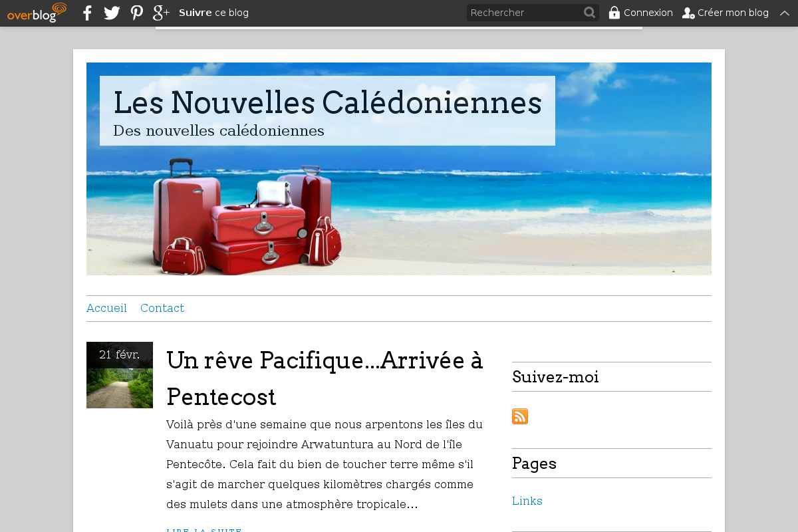Share blog on Twitter icon

tap(112, 13)
